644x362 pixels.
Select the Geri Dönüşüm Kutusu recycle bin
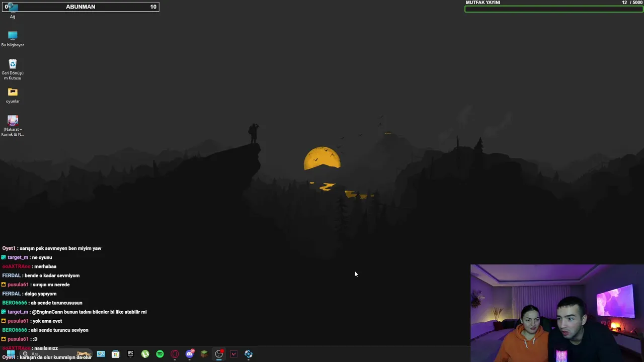coord(13,69)
